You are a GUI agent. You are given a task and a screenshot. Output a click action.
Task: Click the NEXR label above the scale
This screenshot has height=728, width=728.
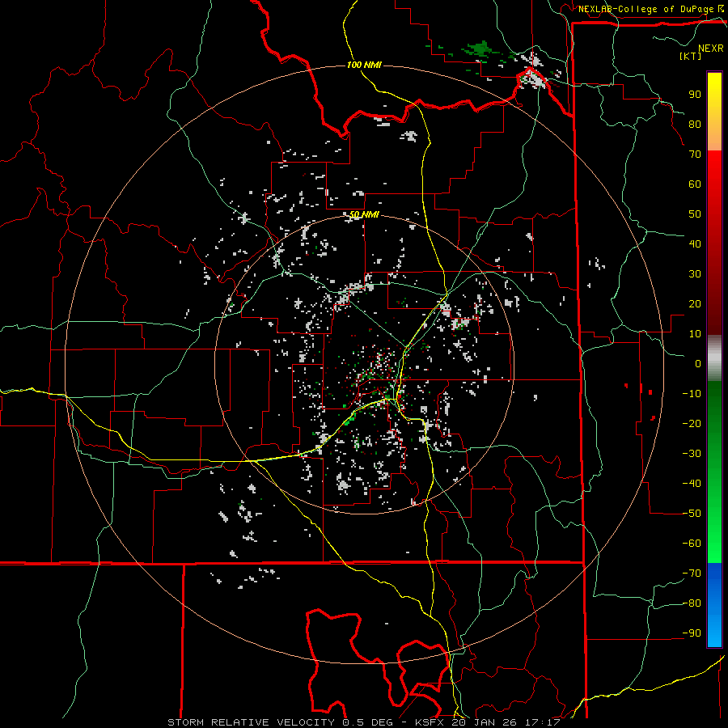tap(710, 49)
